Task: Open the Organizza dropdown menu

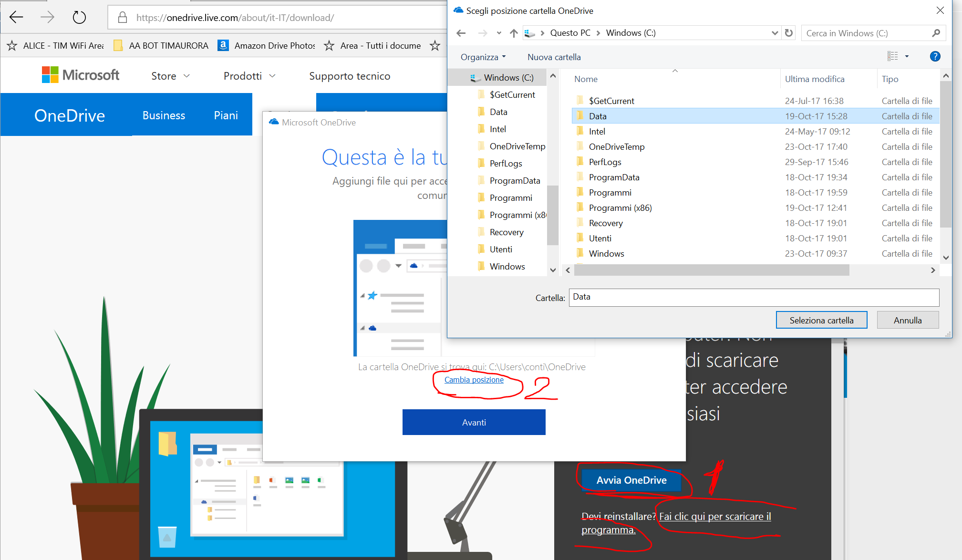Action: tap(483, 57)
